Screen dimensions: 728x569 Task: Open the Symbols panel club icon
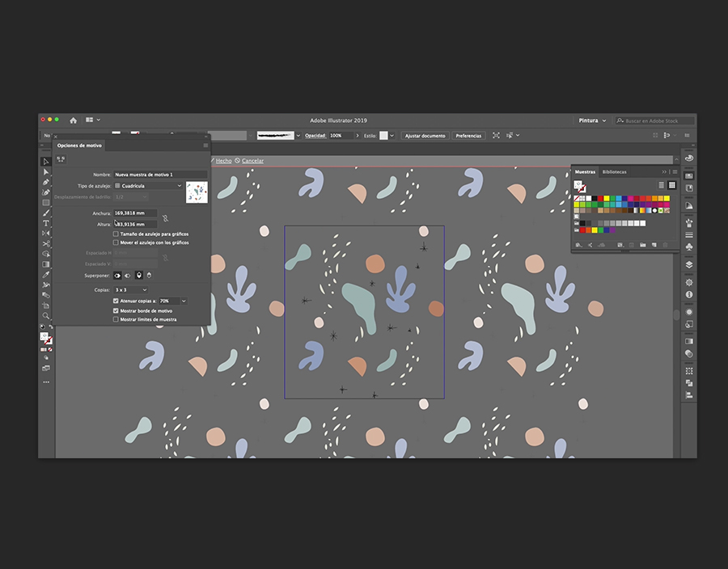(x=689, y=247)
